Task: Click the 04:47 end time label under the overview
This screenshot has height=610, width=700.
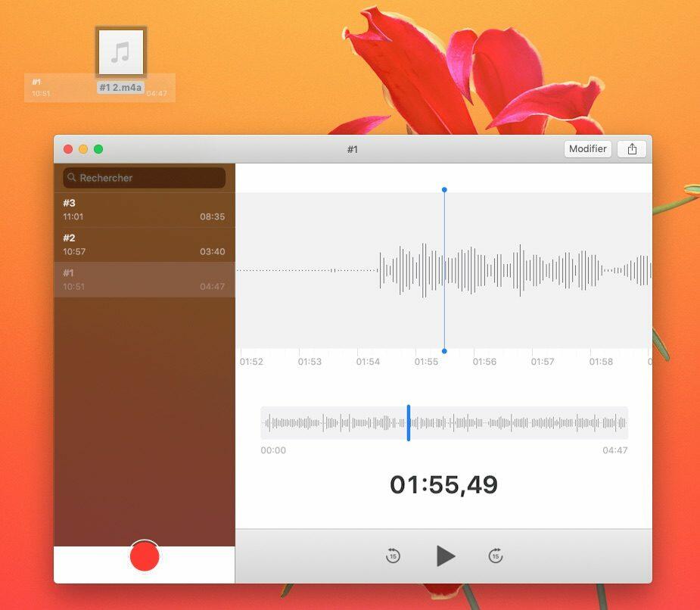Action: point(614,450)
